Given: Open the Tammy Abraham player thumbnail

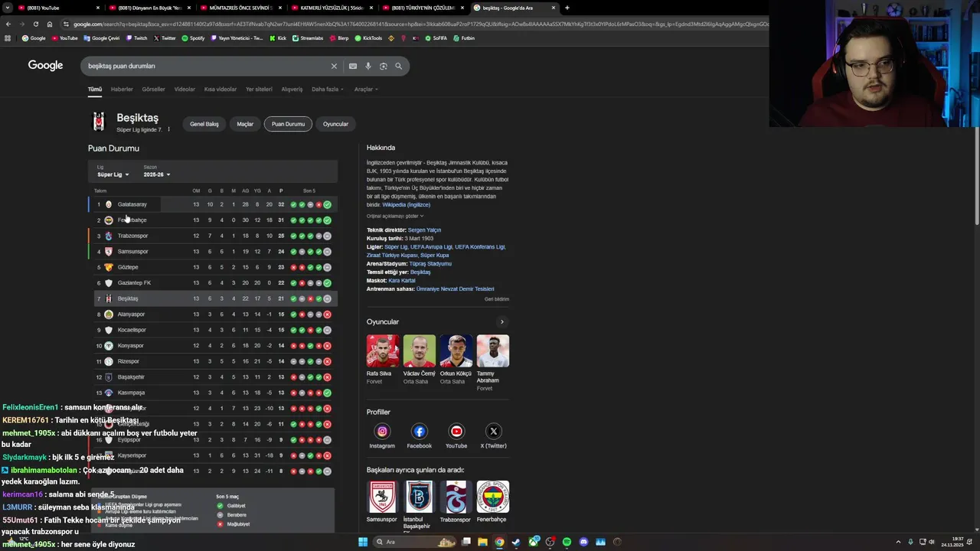Looking at the screenshot, I should (x=493, y=351).
